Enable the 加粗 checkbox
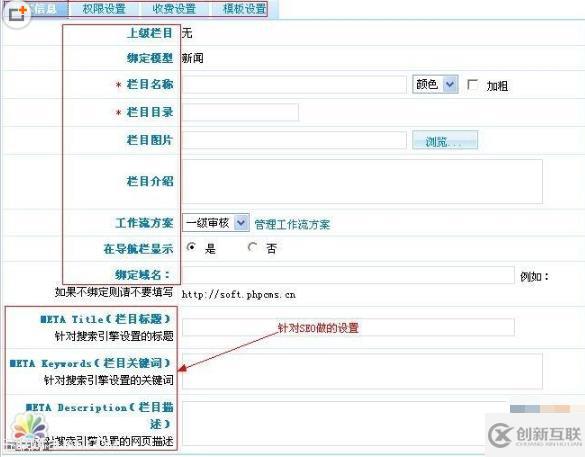Image resolution: width=585 pixels, height=457 pixels. click(472, 85)
